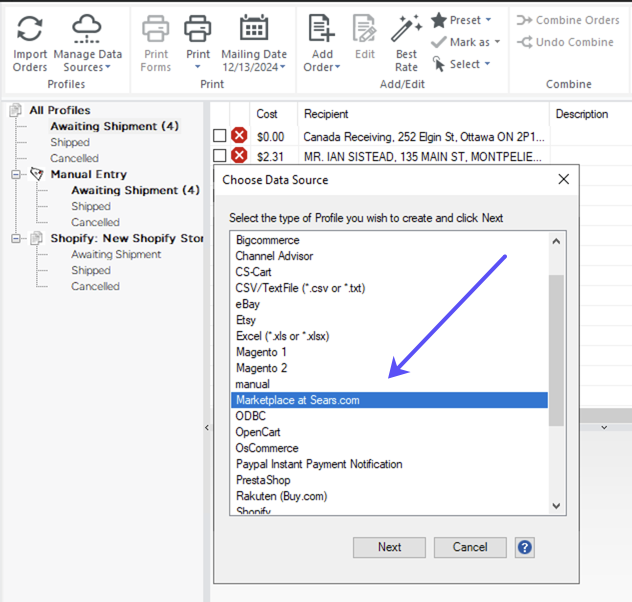Select Magento 1 data source
Viewport: 632px width, 602px height.
tap(389, 352)
